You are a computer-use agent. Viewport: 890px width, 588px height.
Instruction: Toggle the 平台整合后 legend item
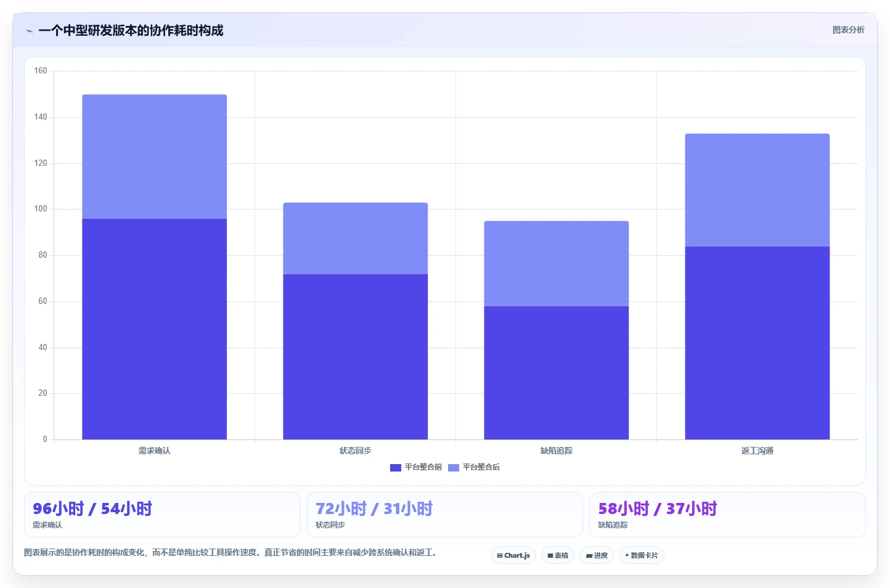(x=474, y=467)
